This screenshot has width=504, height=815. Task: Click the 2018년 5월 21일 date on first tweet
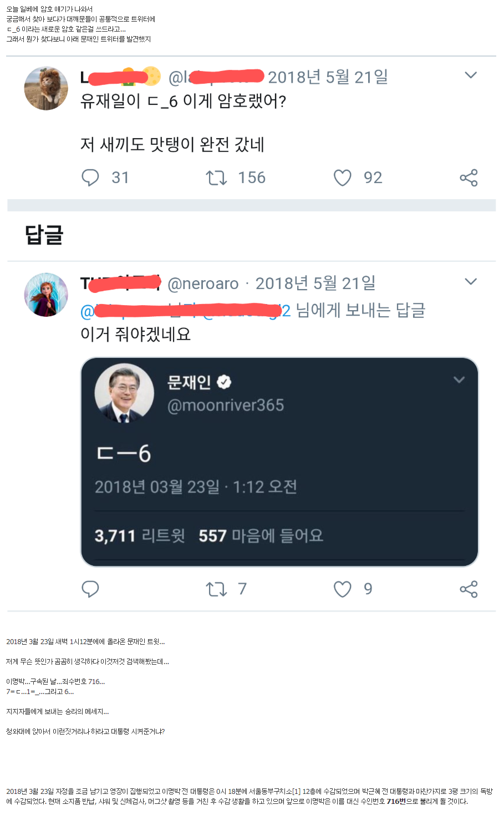pos(328,77)
